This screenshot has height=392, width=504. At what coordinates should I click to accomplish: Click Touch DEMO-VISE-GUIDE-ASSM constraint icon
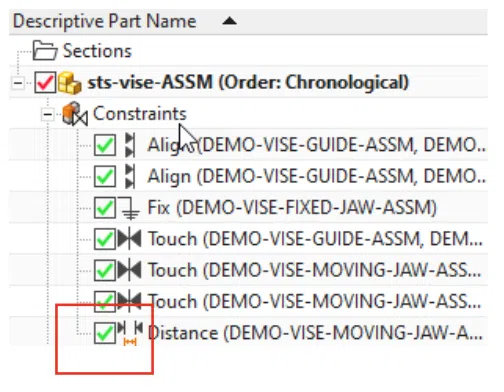coord(130,239)
